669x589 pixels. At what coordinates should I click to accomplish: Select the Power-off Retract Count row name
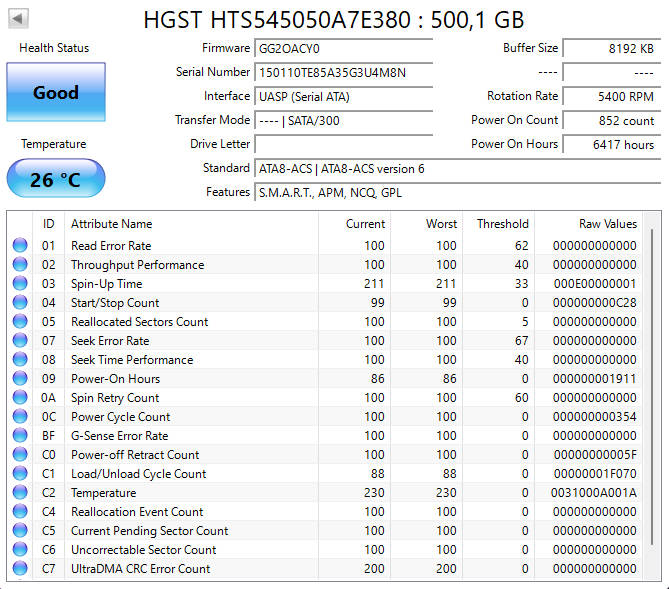click(135, 455)
